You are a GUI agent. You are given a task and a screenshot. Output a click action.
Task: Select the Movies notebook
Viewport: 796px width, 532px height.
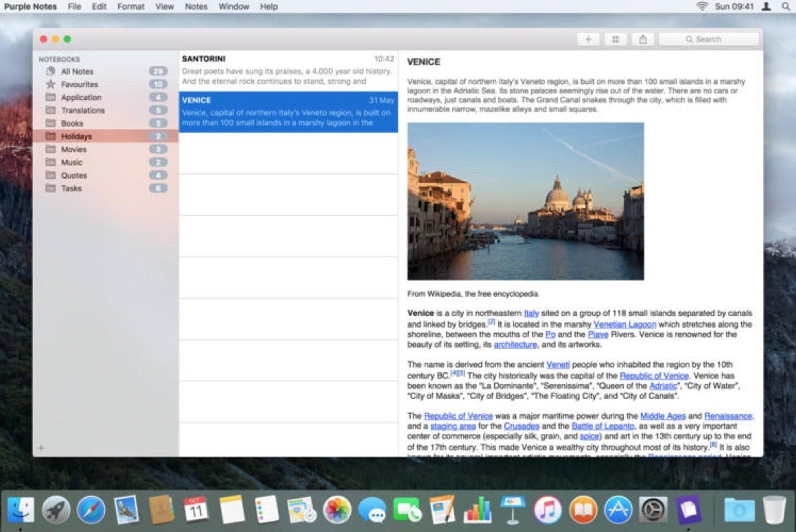[x=106, y=149]
